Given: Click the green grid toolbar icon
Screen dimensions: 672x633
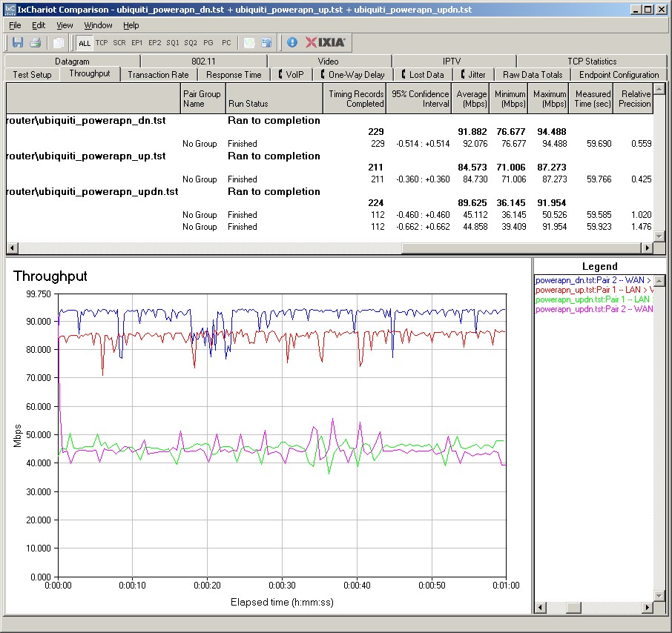Looking at the screenshot, I should click(249, 42).
